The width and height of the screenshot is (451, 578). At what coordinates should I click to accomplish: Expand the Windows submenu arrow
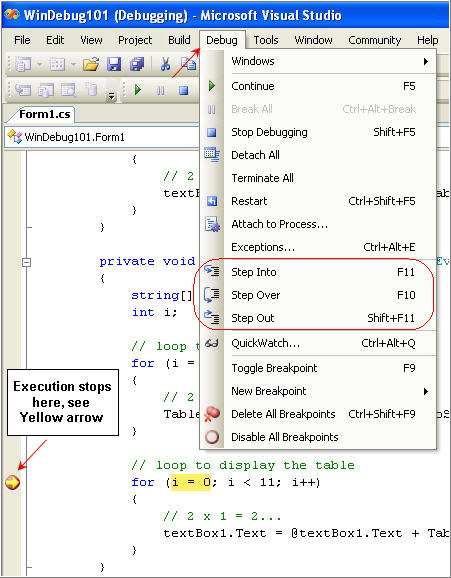point(426,61)
